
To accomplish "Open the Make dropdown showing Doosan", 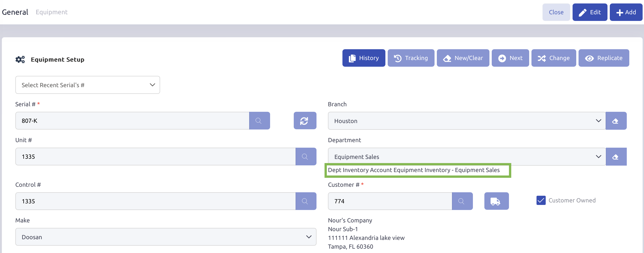I will [166, 237].
